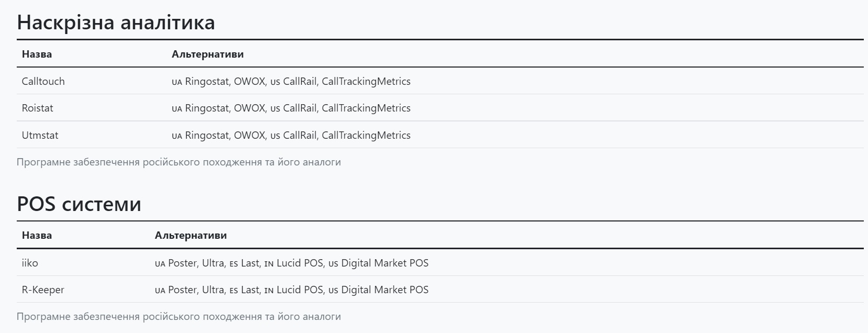Open CallTrackingMetrics link in Calltouch row
Screen dimensions: 868x333
click(x=366, y=82)
